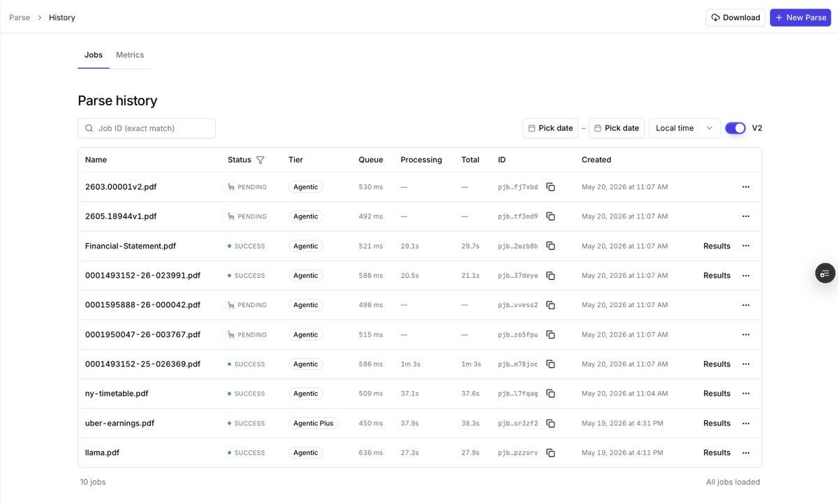This screenshot has height=504, width=838.
Task: Open more options for 2605.18944v1.pdf
Action: click(x=746, y=216)
